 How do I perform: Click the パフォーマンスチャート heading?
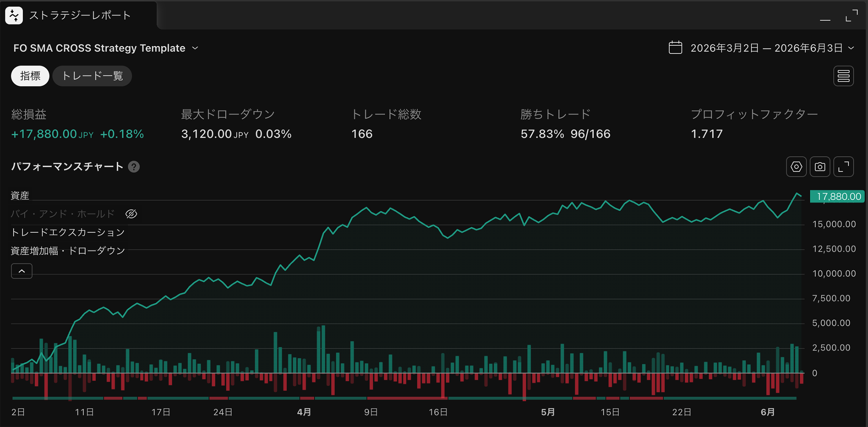click(67, 166)
